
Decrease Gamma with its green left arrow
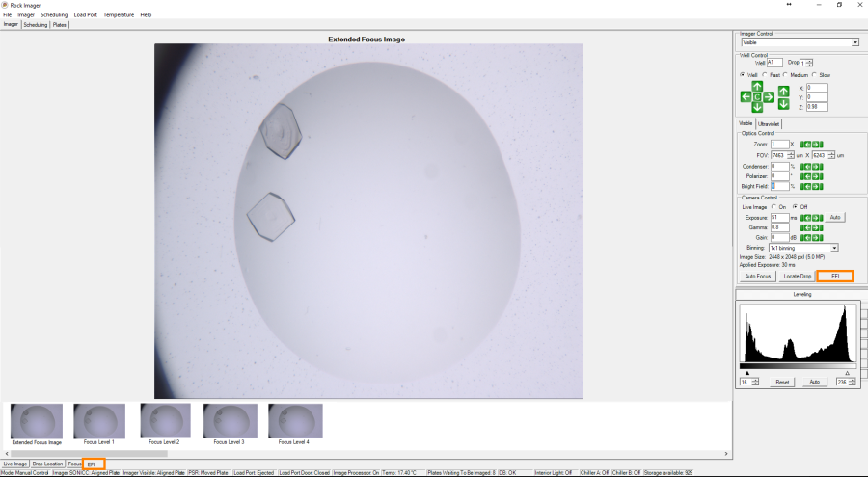806,228
